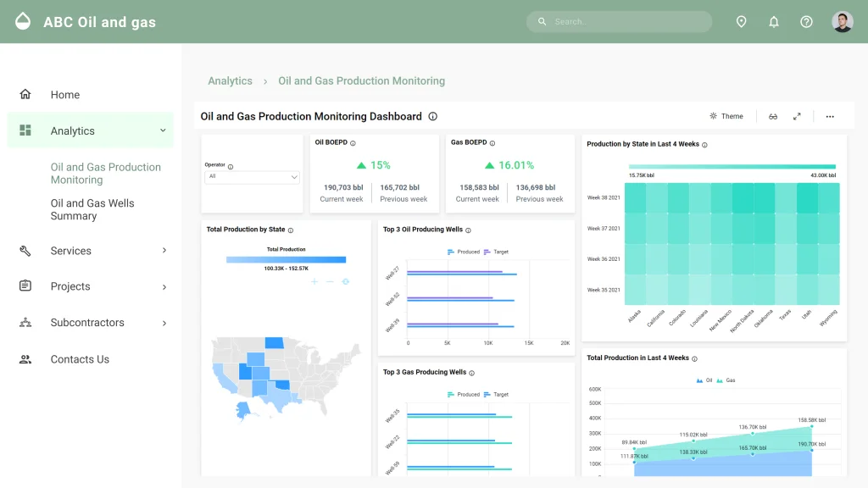Click the Analytics breadcrumb link
The width and height of the screenshot is (868, 488).
(230, 80)
